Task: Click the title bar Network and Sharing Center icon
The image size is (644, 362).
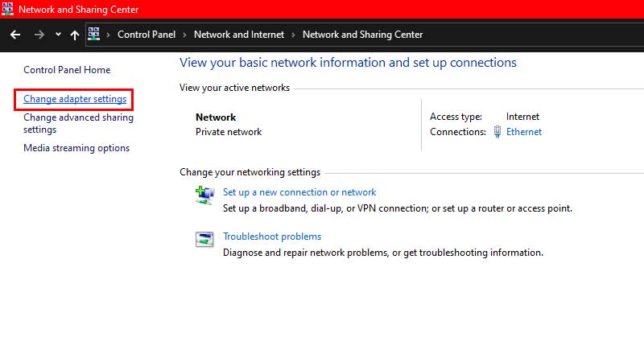Action: 8,9
